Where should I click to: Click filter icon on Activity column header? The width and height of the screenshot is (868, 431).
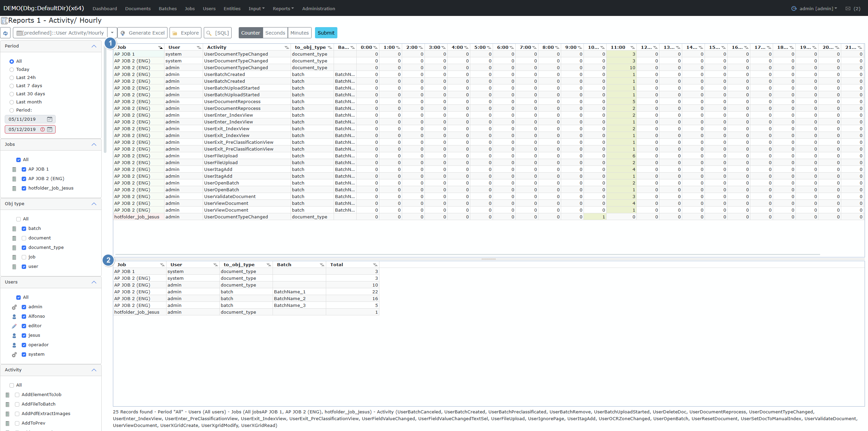(x=287, y=47)
